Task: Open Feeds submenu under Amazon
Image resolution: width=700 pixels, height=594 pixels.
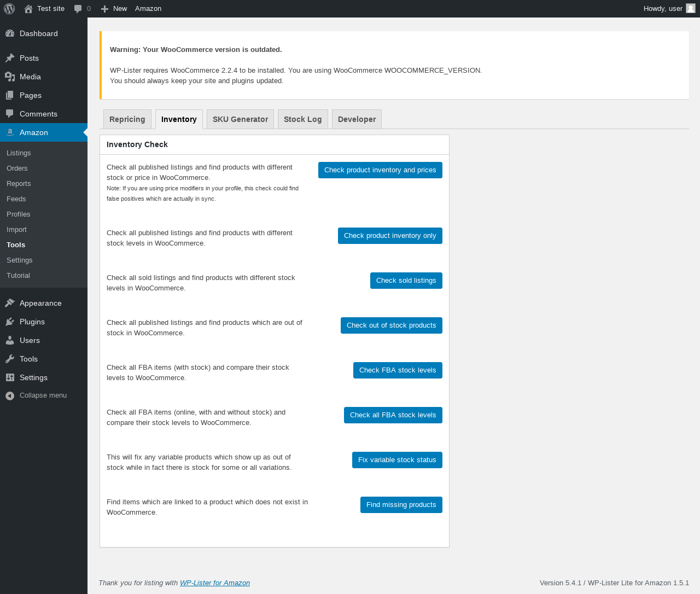Action: pyautogui.click(x=16, y=199)
